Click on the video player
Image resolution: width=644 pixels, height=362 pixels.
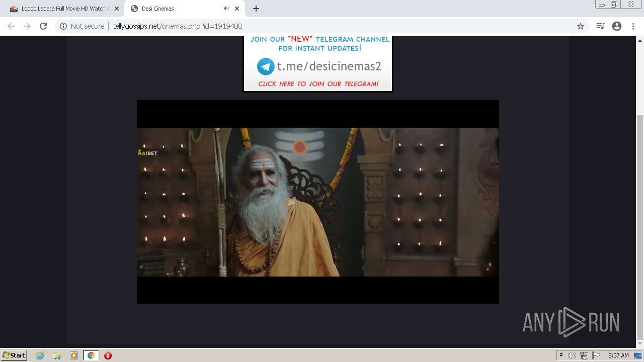click(318, 202)
